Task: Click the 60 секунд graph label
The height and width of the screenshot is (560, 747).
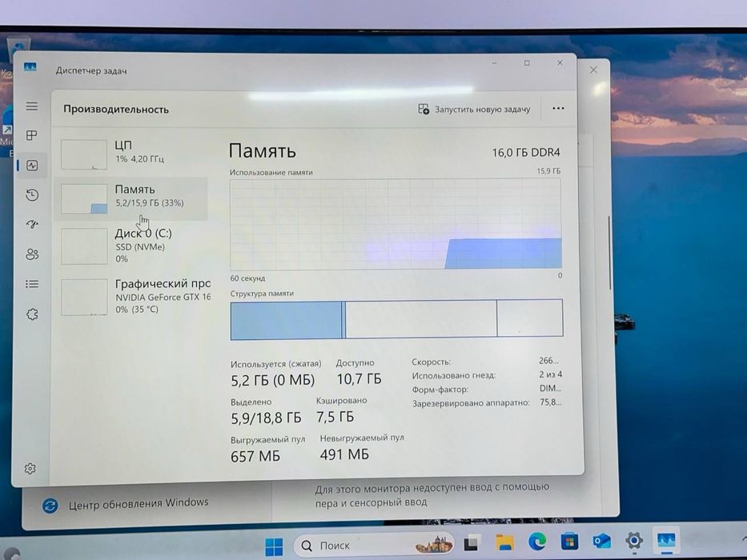Action: tap(247, 278)
